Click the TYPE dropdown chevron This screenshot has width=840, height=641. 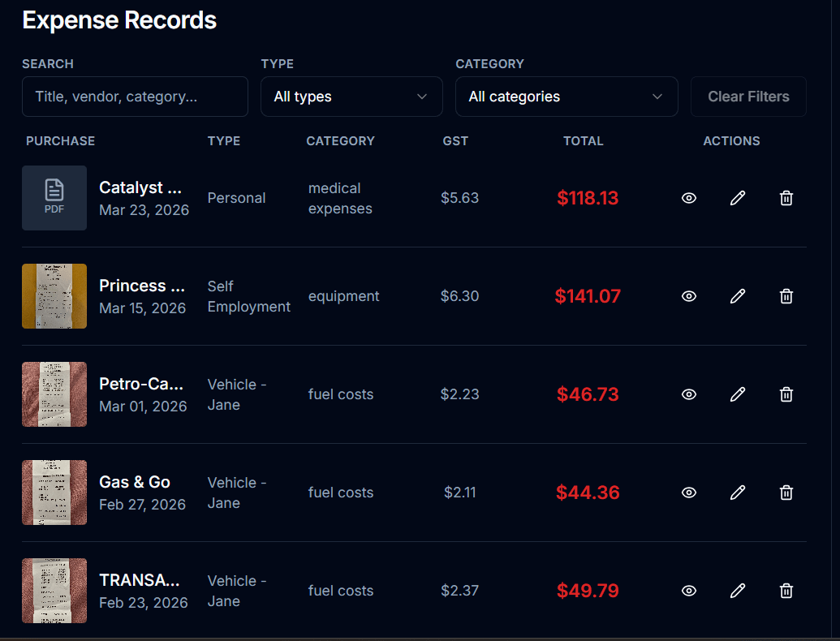coord(421,96)
